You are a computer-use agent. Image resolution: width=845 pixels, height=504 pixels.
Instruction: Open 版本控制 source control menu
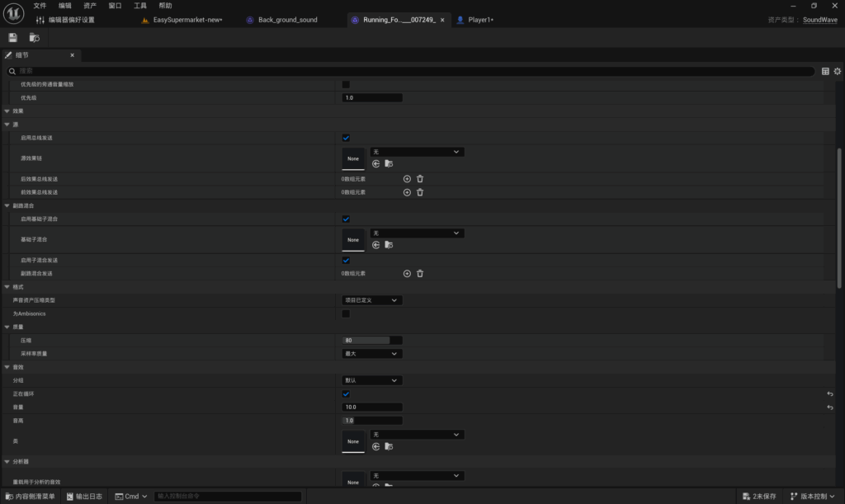click(813, 497)
